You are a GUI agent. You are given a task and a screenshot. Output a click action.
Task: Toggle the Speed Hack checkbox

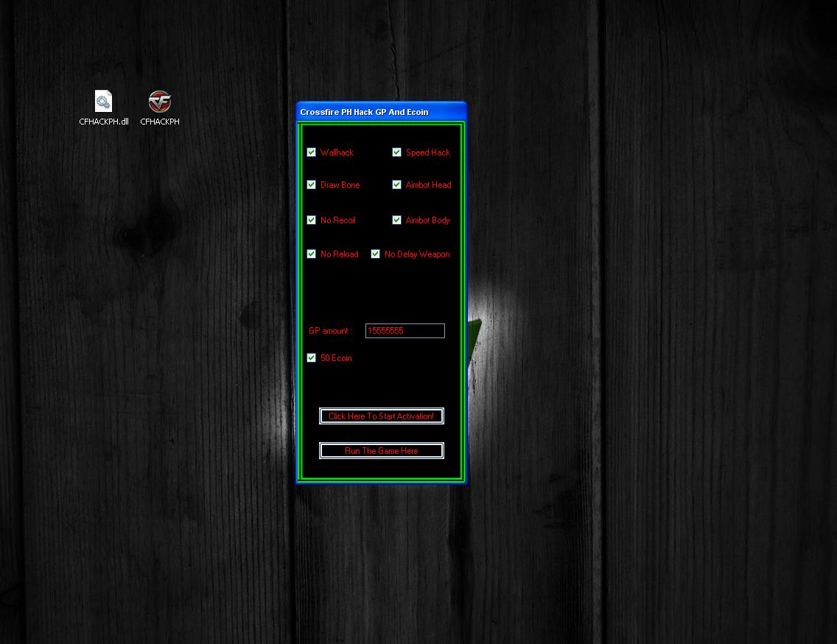[x=396, y=153]
